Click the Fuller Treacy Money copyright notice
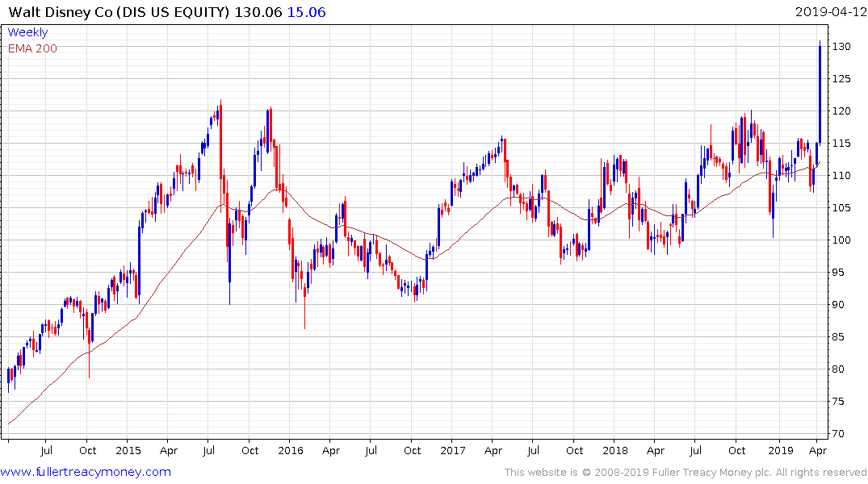The height and width of the screenshot is (484, 868). point(686,473)
